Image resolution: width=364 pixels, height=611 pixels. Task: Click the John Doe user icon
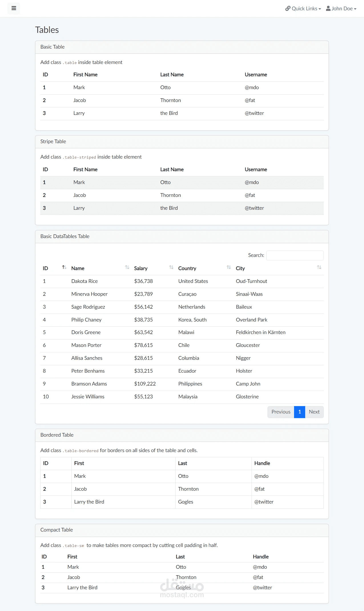click(328, 9)
